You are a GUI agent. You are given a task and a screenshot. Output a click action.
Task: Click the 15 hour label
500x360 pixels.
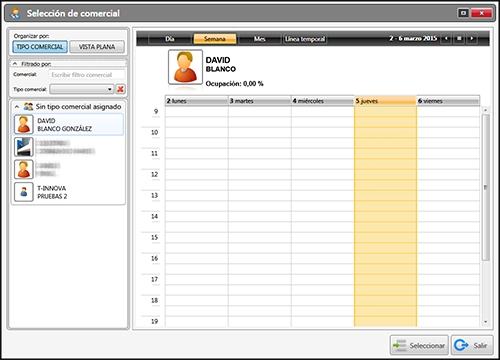click(x=154, y=237)
